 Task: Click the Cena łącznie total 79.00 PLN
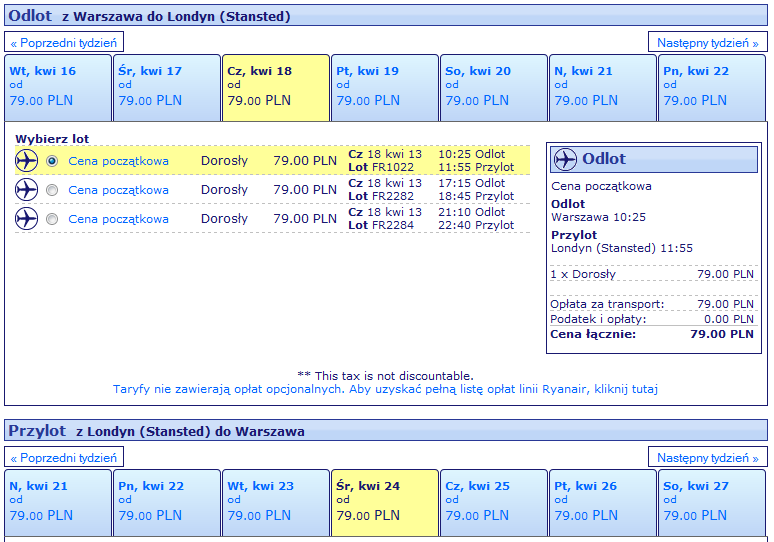(722, 334)
